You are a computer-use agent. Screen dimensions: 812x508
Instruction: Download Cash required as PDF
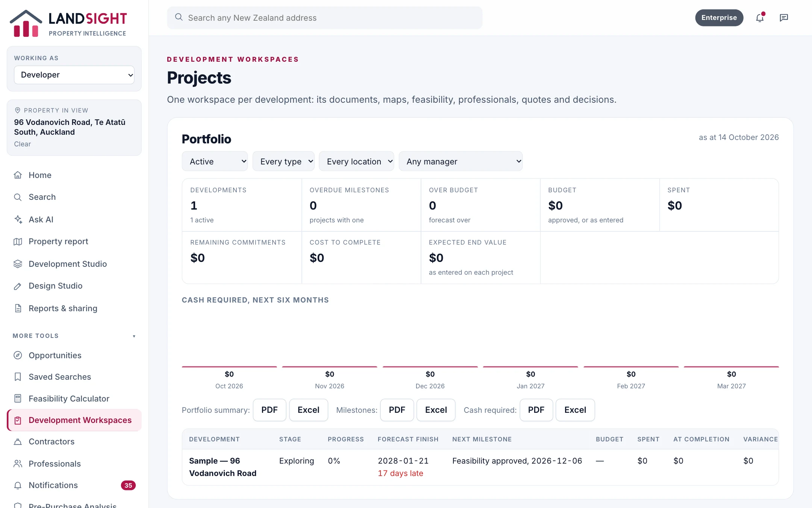(x=536, y=410)
